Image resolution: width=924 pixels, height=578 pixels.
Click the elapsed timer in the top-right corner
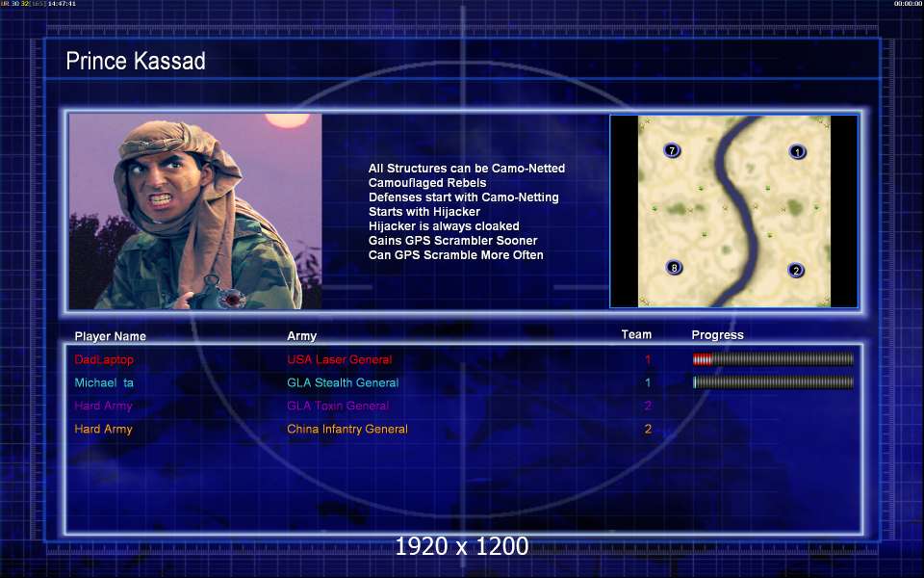tap(908, 4)
